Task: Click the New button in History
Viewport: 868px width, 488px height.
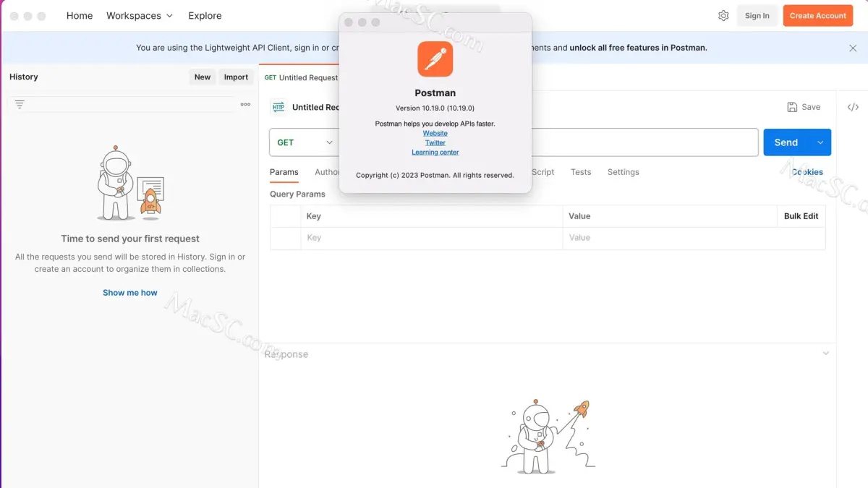Action: pos(203,77)
